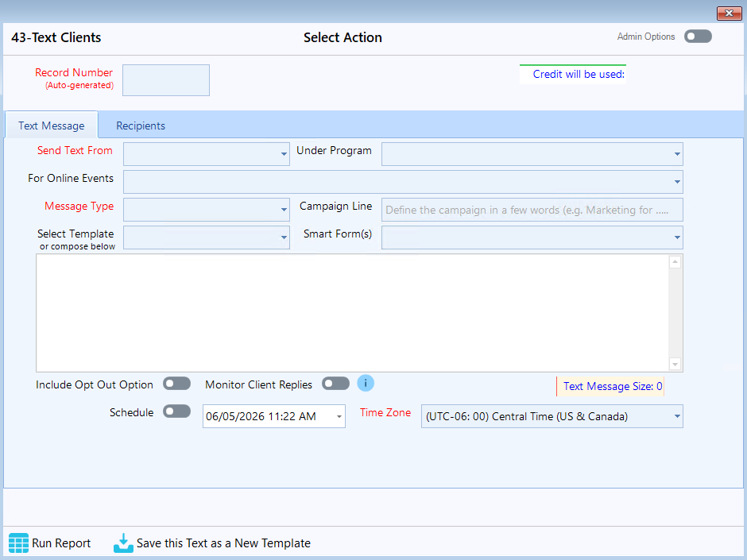Viewport: 747px width, 560px height.
Task: Click into the message compose text area
Action: [x=353, y=313]
